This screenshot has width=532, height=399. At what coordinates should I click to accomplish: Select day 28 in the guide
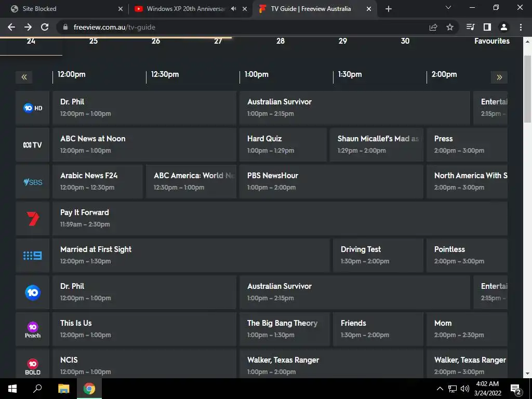point(280,42)
